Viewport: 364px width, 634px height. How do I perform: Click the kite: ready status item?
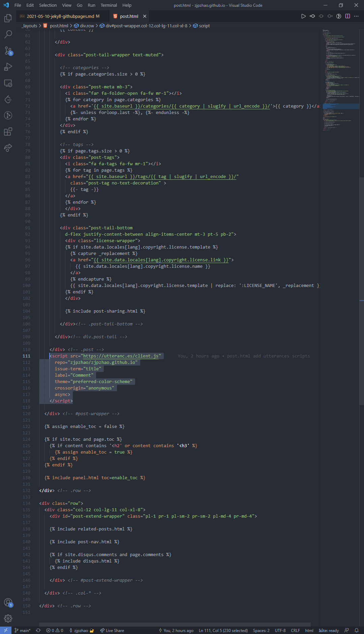pos(329,630)
